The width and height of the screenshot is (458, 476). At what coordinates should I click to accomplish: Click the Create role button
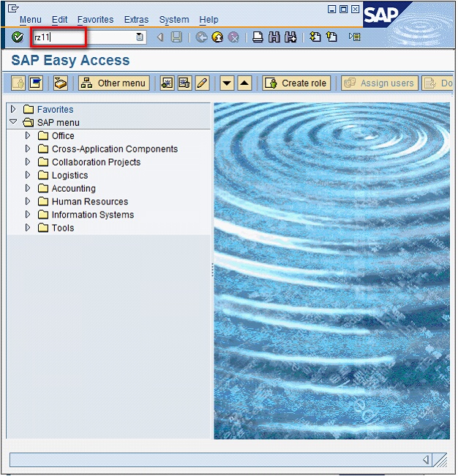pos(296,83)
